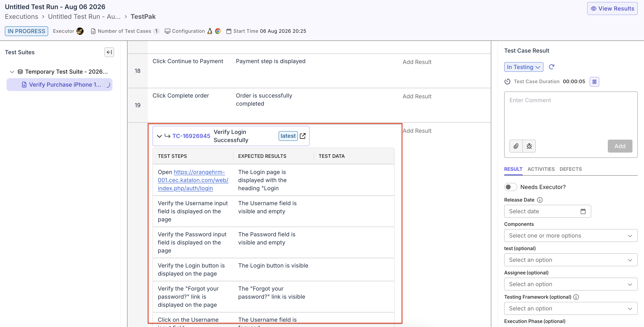The image size is (644, 327).
Task: Open the TC-16926945 test case link
Action: (191, 136)
